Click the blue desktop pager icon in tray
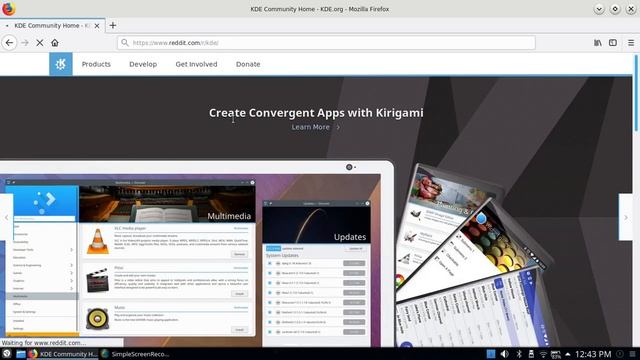Screen dimensions: 640x360 (x=491, y=354)
